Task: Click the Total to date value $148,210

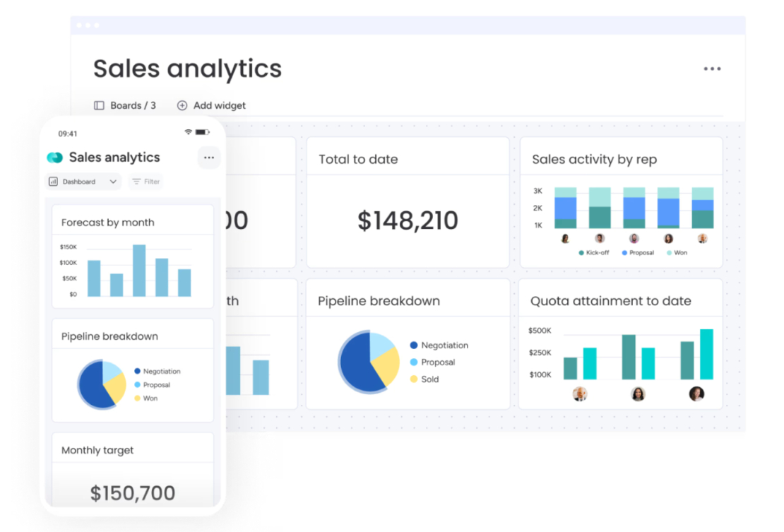Action: tap(408, 220)
